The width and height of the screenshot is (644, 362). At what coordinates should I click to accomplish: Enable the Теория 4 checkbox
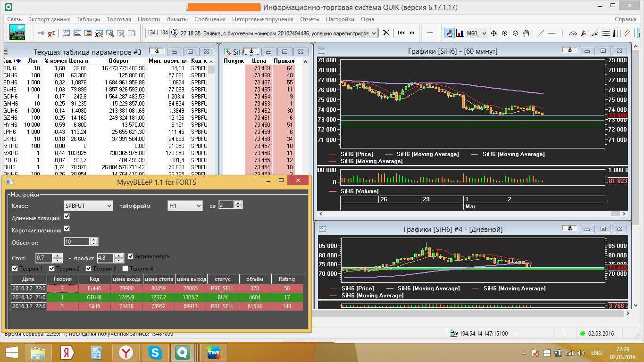(125, 268)
